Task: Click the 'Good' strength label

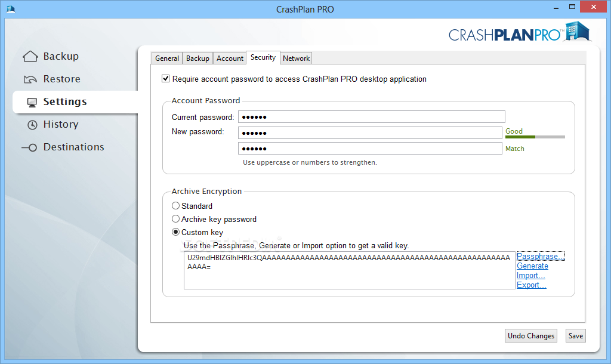Action: coord(514,131)
